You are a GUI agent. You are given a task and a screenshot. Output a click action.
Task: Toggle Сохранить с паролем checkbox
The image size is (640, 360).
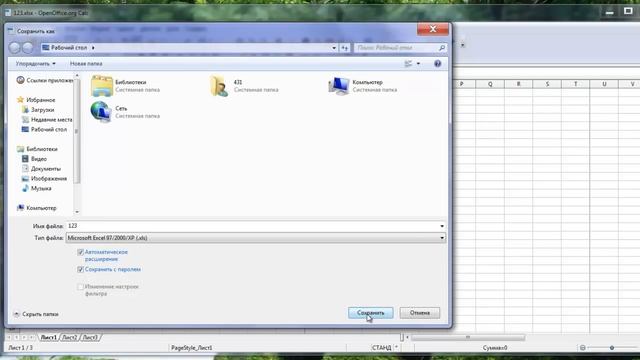(x=80, y=269)
